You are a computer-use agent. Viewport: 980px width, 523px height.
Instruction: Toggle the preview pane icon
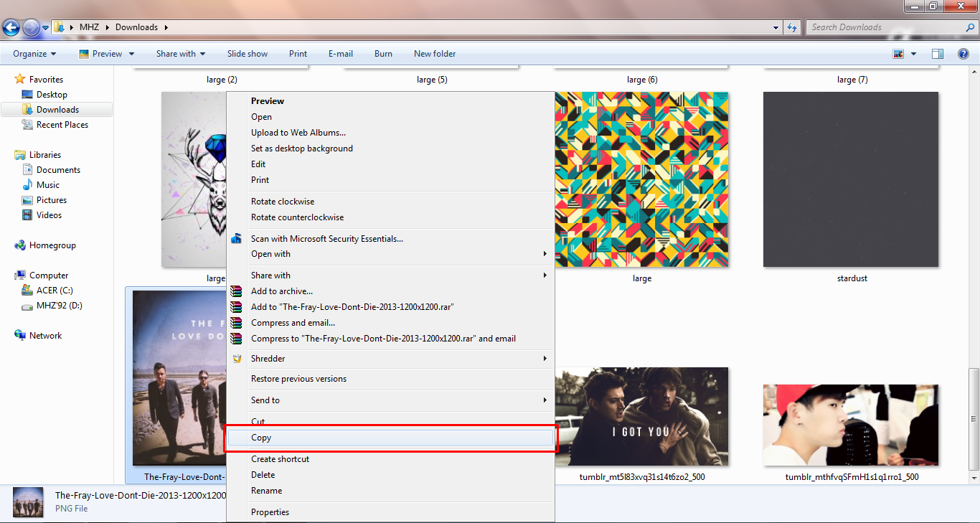point(938,54)
